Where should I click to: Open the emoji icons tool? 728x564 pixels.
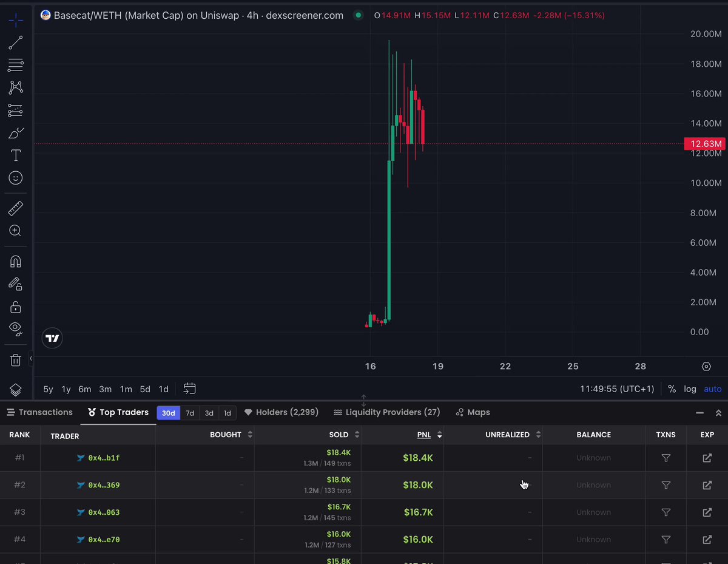click(16, 178)
